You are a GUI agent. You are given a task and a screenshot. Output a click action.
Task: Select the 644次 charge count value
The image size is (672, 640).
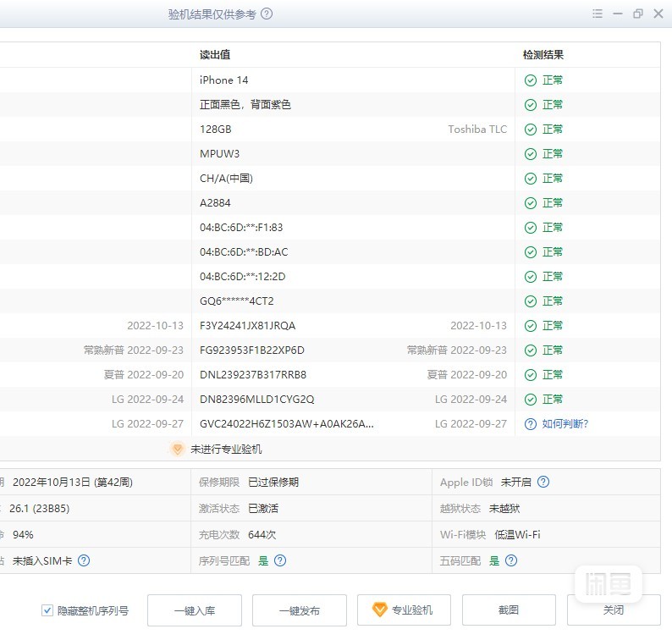coord(262,534)
